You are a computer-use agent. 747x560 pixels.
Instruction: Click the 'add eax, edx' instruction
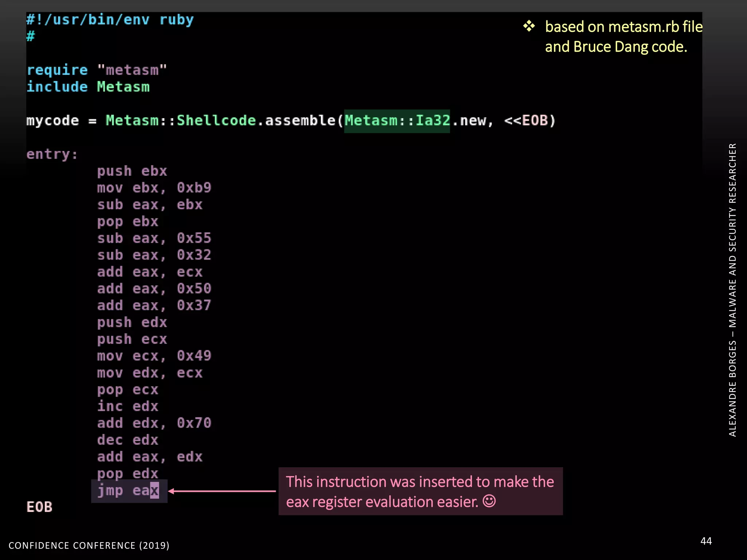pos(150,457)
